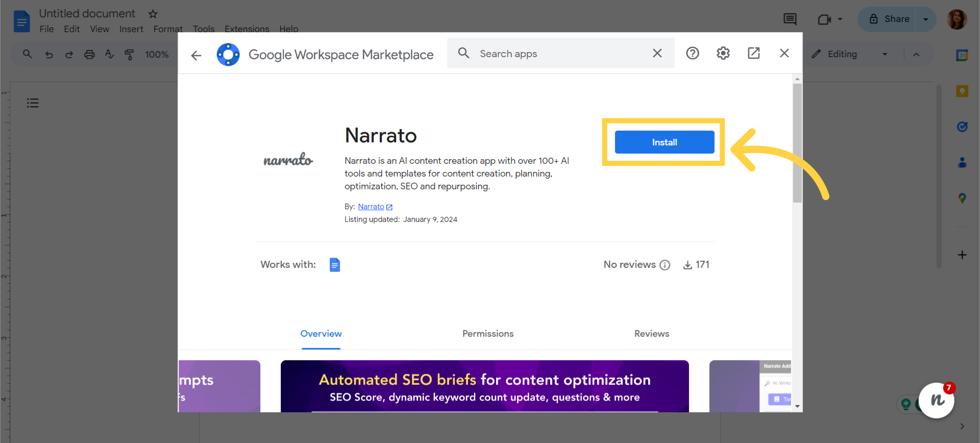Click the blue Install button
The image size is (980, 443).
coord(664,142)
